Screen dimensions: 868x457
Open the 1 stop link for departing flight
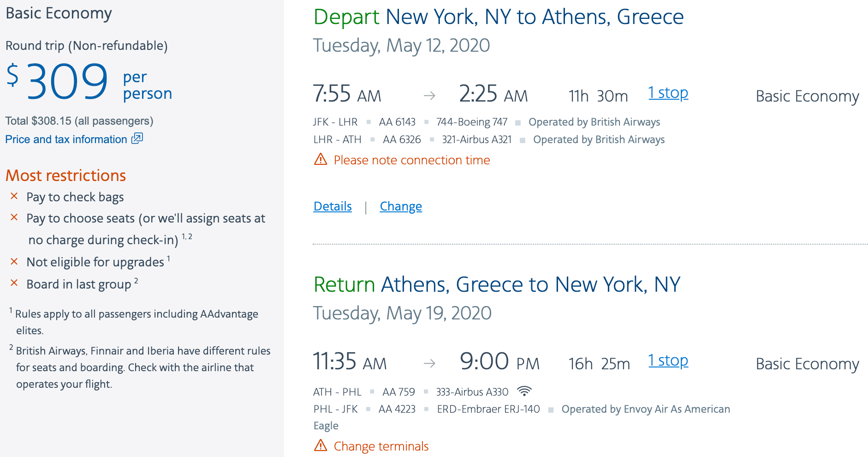pyautogui.click(x=668, y=93)
